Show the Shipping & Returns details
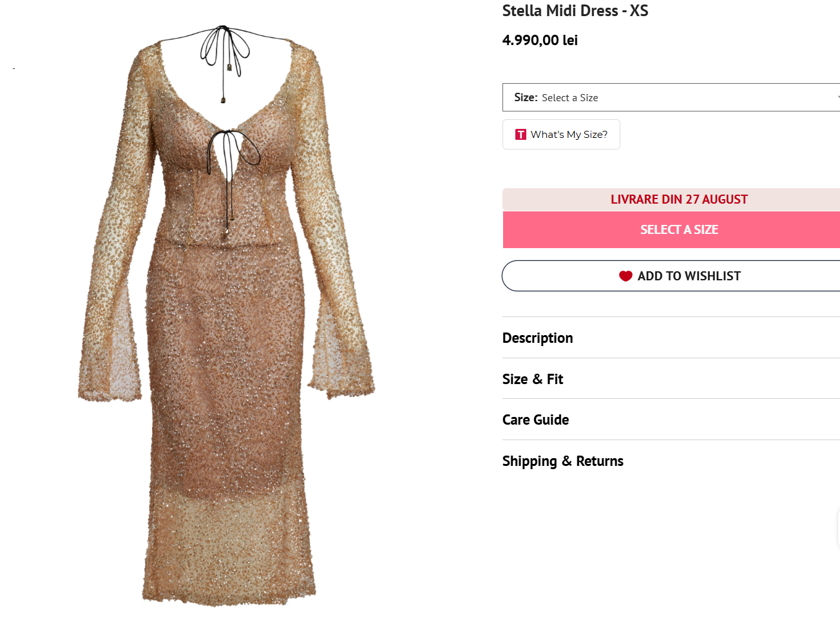Viewport: 840px width, 618px height. [563, 461]
